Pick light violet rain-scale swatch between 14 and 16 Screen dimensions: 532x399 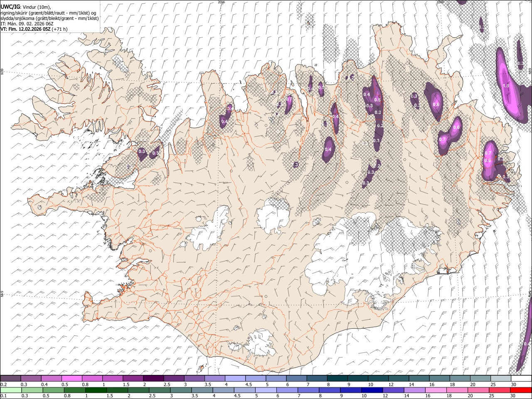point(414,390)
